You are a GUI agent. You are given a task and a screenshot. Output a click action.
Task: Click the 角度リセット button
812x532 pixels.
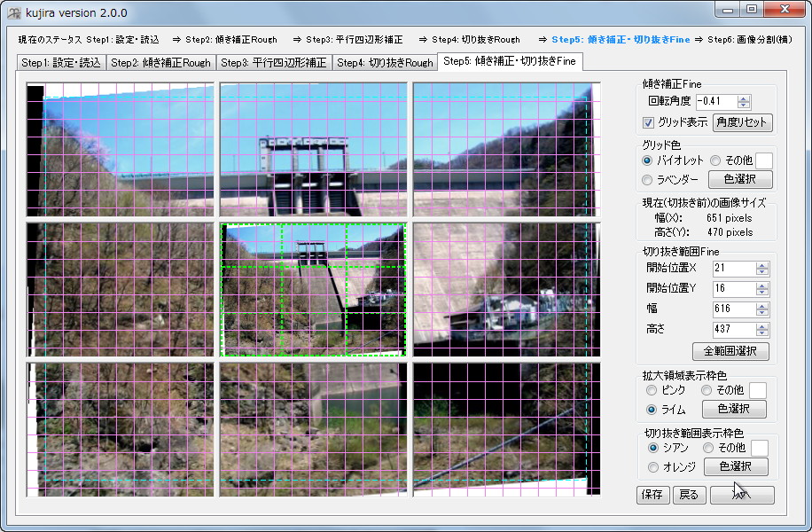click(743, 122)
